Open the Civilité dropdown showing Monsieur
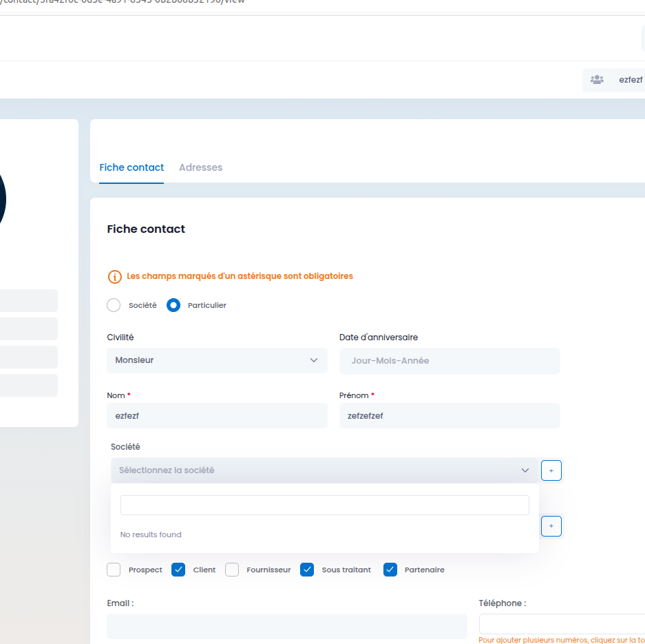The width and height of the screenshot is (645, 644). (217, 360)
